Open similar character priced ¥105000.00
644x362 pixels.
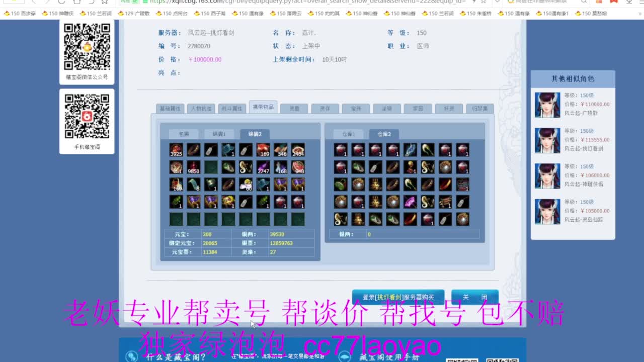(x=595, y=211)
